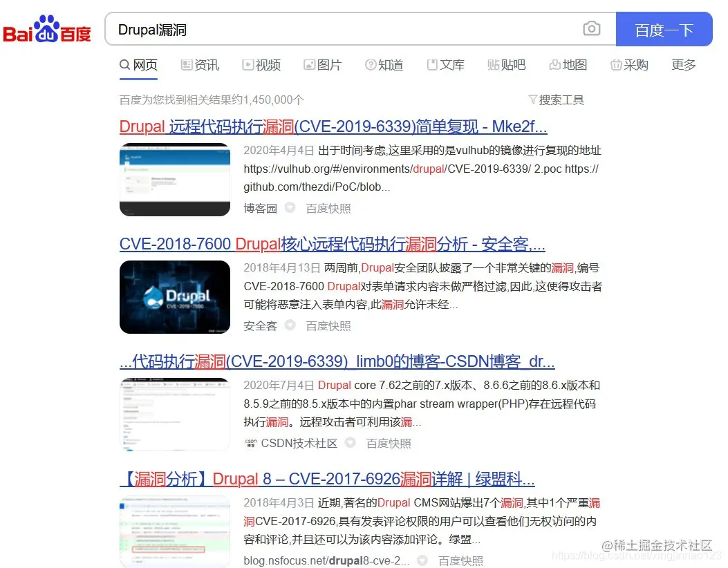Click the CSDN技术社区 source label
The width and height of the screenshot is (728, 568).
coord(299,443)
